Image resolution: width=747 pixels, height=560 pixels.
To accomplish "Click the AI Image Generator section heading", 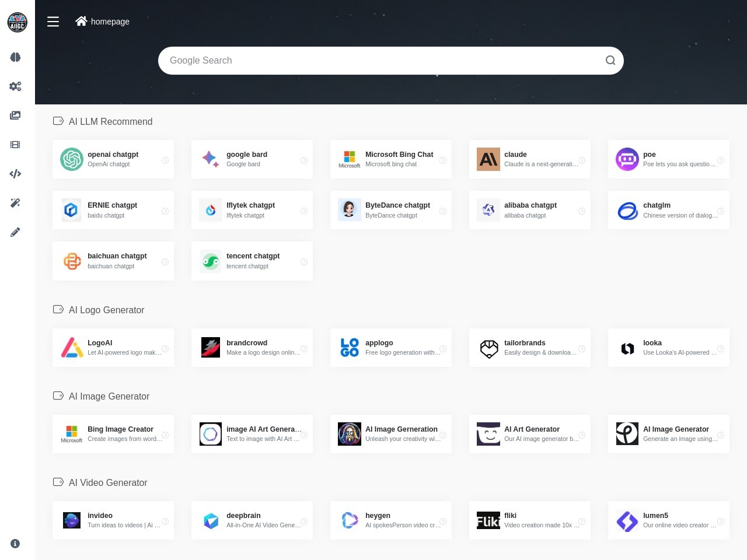I will click(x=109, y=396).
